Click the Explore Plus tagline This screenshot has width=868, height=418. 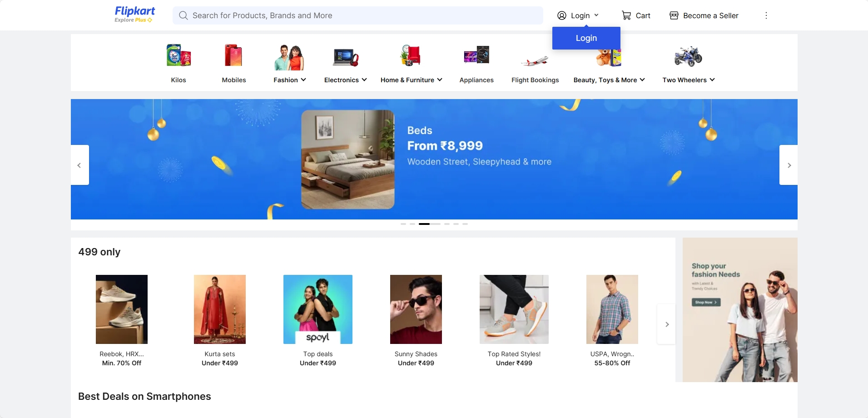click(133, 20)
